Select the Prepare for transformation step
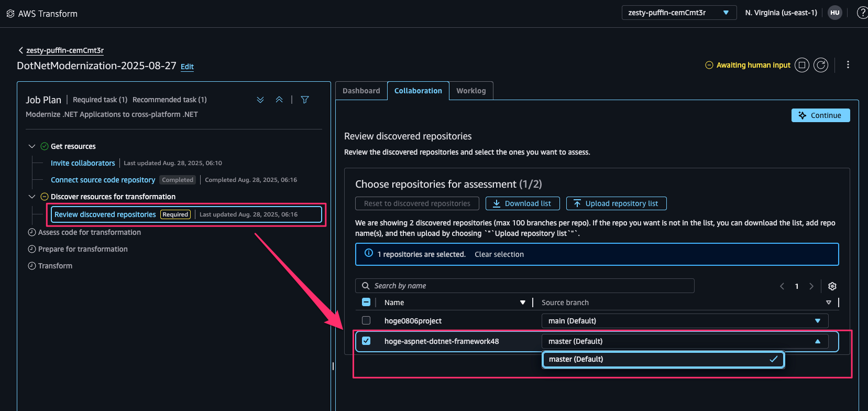 (83, 249)
